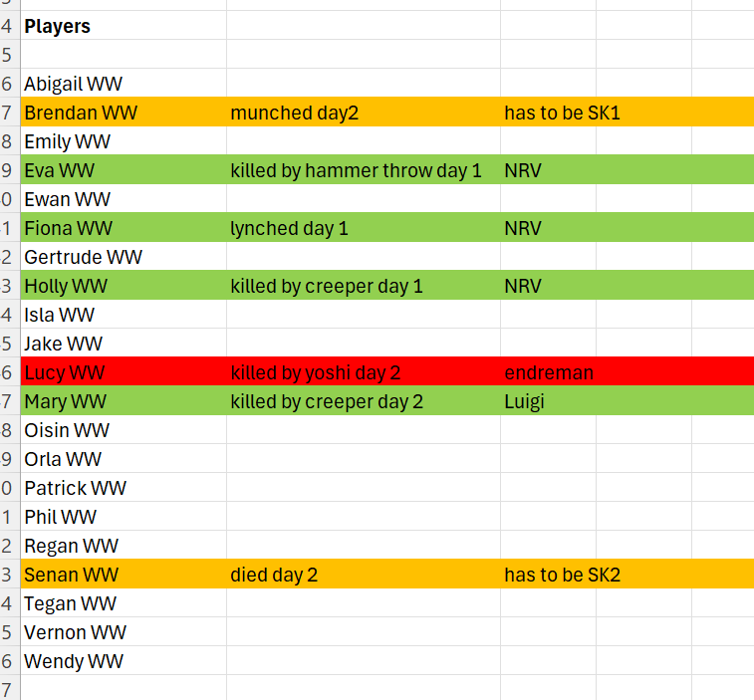Click 'killed by hammer throw day 1' cell

pyautogui.click(x=364, y=169)
